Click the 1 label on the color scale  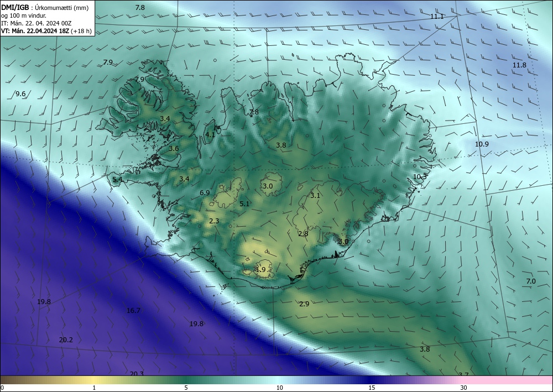click(94, 388)
